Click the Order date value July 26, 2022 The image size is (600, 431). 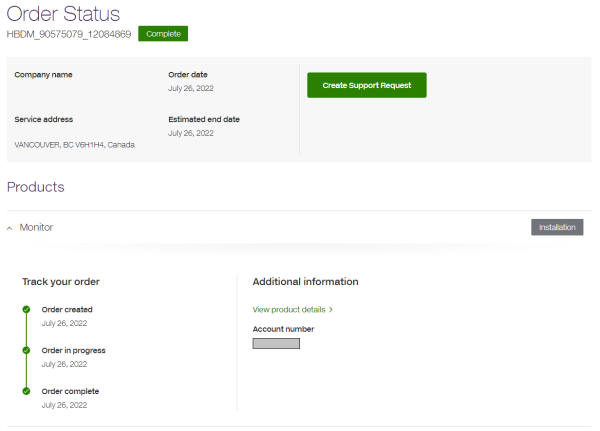191,88
